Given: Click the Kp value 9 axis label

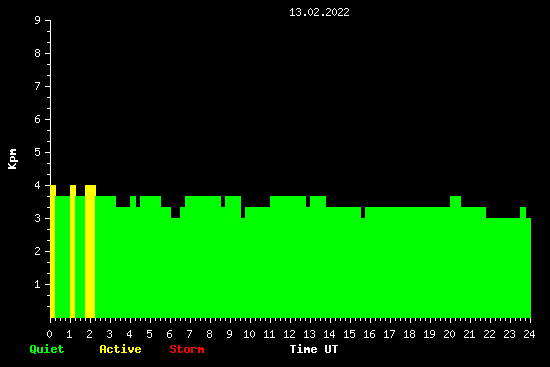Looking at the screenshot, I should pyautogui.click(x=38, y=20).
